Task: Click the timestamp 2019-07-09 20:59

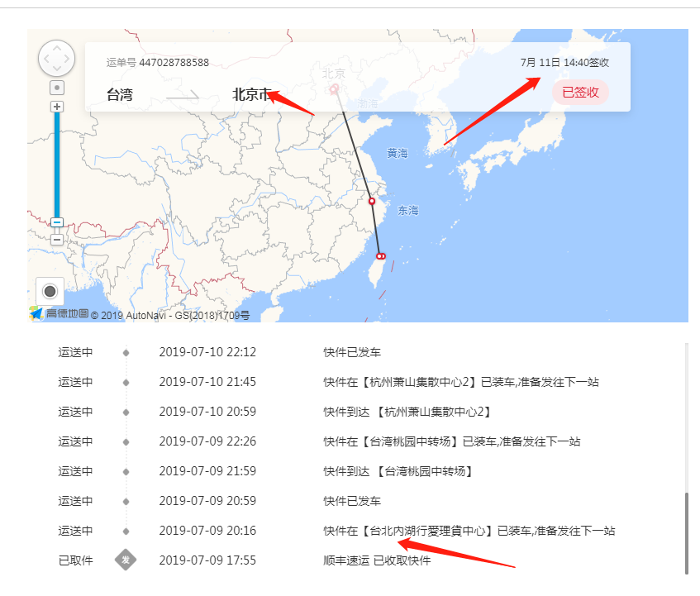Action: point(207,501)
